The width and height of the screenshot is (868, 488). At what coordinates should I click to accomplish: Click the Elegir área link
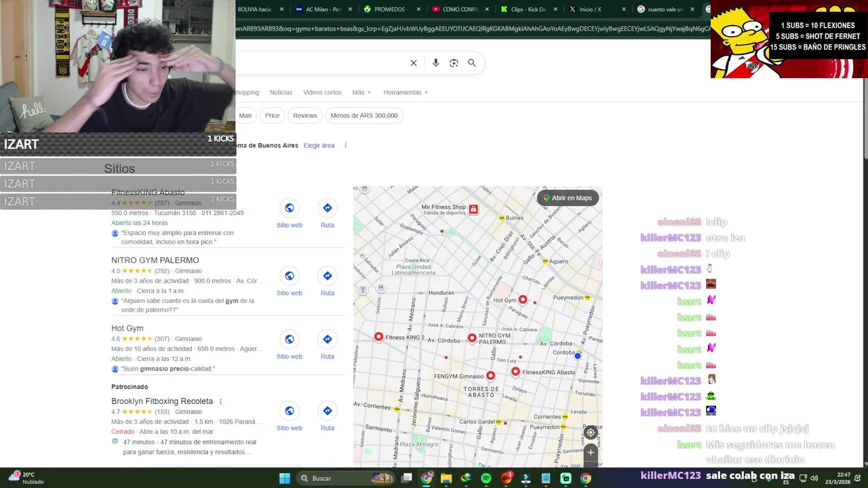tap(319, 145)
